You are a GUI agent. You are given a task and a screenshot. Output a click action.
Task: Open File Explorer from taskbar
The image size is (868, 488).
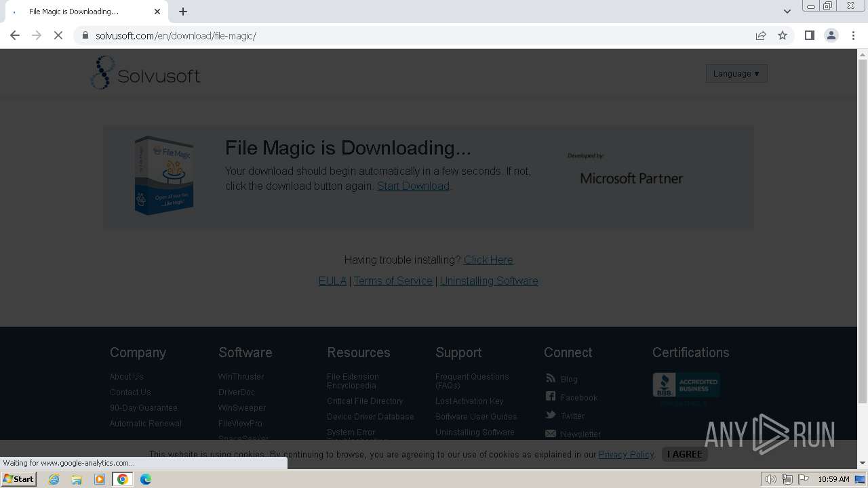77,479
